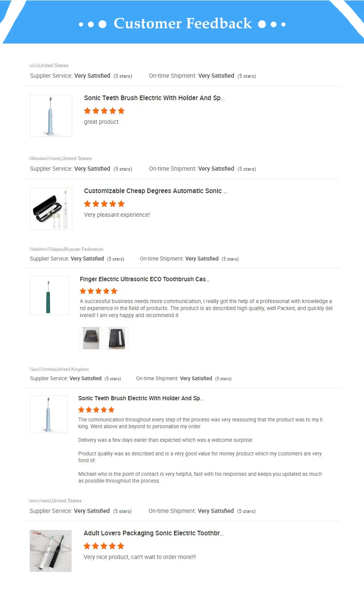Open blue toothbrush thumbnail in United Kingdom review
The height and width of the screenshot is (589, 364).
(49, 414)
